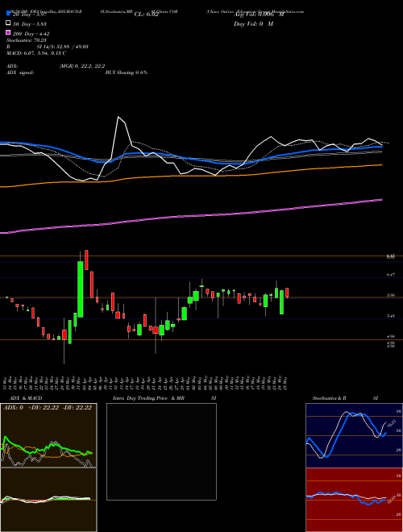Screen dimensions: 403x532
Task: Click the 'Intra Day Trading Price & MR' title
Action: coord(148,398)
